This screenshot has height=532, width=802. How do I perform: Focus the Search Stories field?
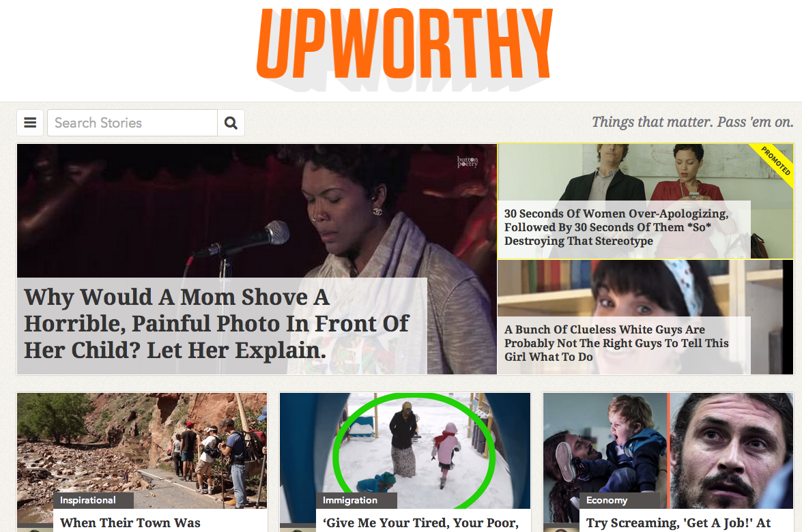coord(132,123)
